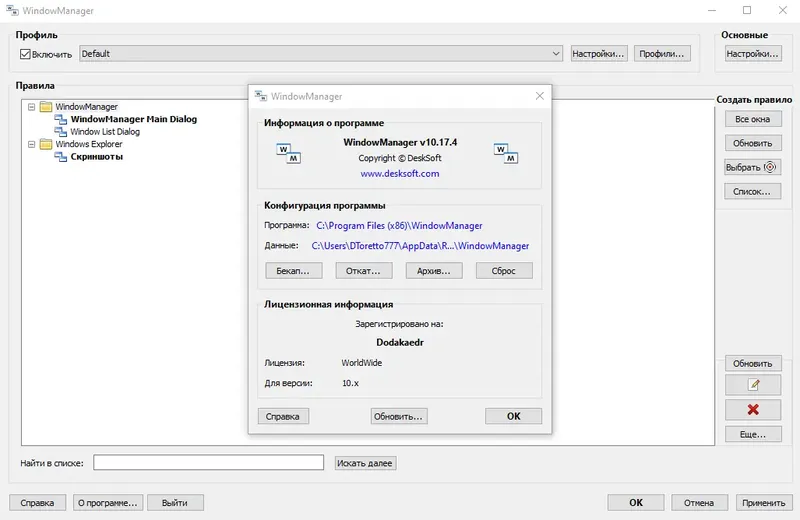Select the Скриншоты rule

click(x=96, y=157)
